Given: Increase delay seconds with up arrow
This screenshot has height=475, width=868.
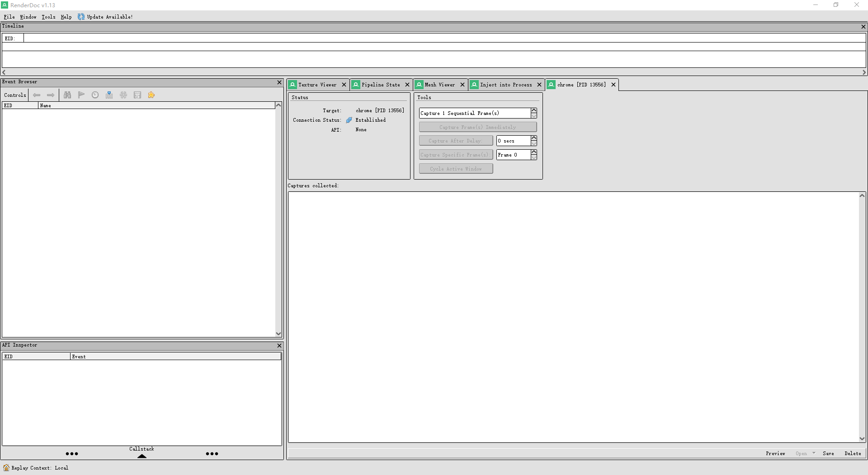Looking at the screenshot, I should pyautogui.click(x=534, y=138).
